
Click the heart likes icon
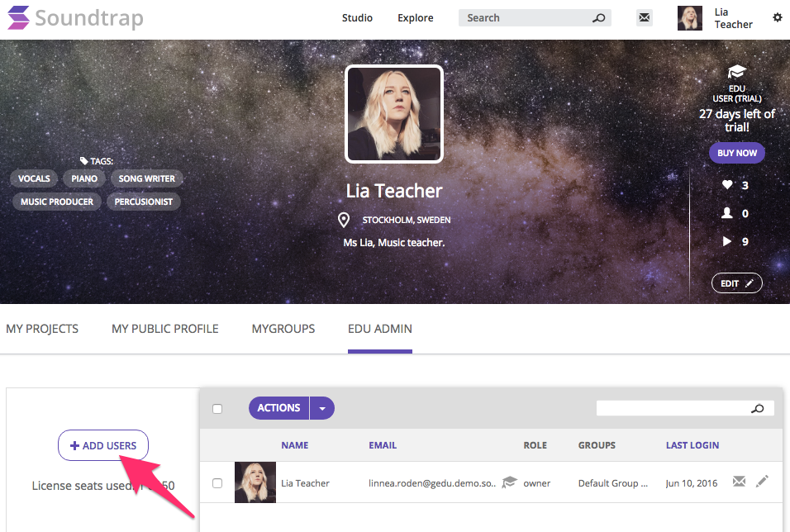pyautogui.click(x=727, y=185)
